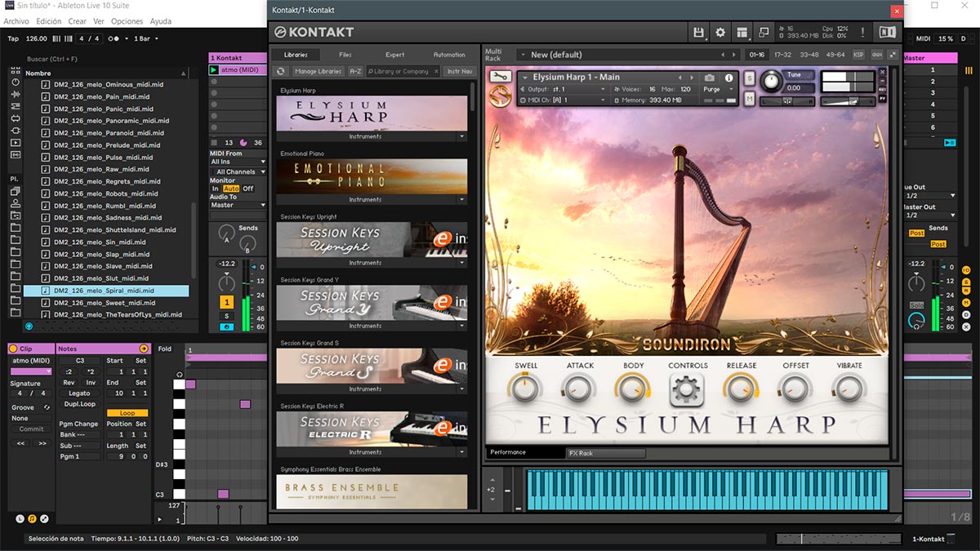Click the Tap tempo button
The height and width of the screenshot is (551, 980).
[x=13, y=38]
